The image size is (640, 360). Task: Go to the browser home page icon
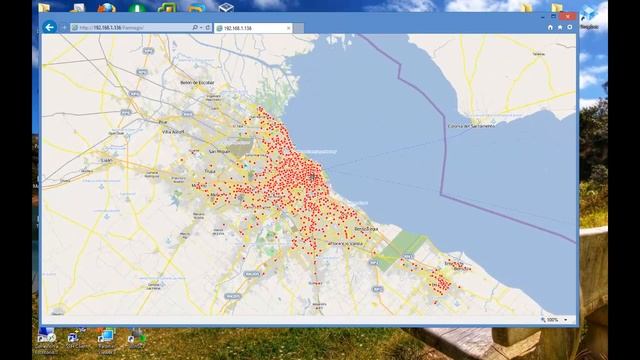550,27
